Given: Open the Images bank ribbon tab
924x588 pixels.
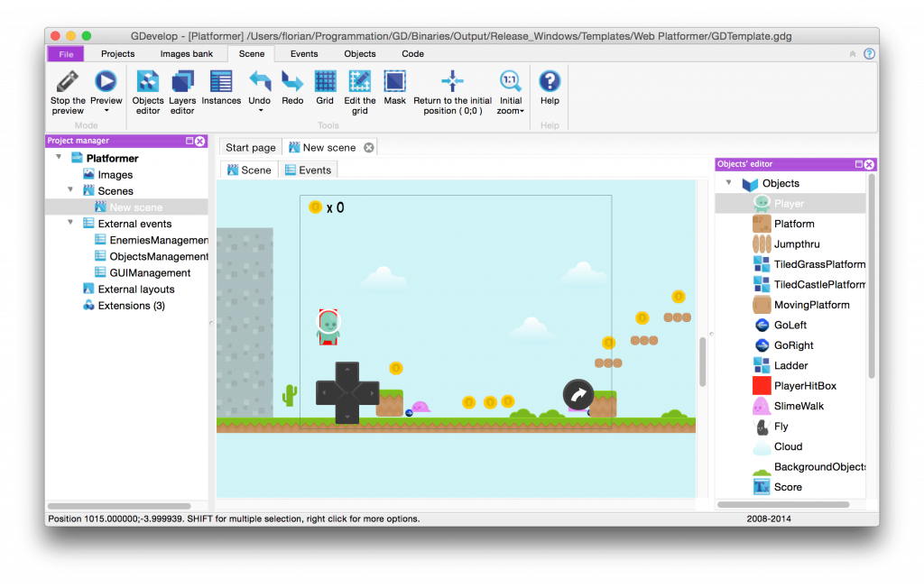Looking at the screenshot, I should coord(187,54).
